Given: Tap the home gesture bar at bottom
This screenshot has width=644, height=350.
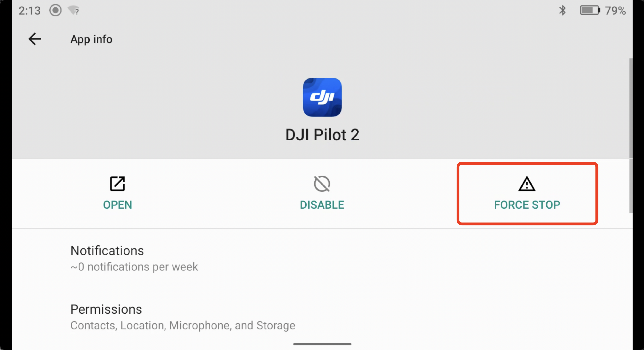Looking at the screenshot, I should point(322,344).
